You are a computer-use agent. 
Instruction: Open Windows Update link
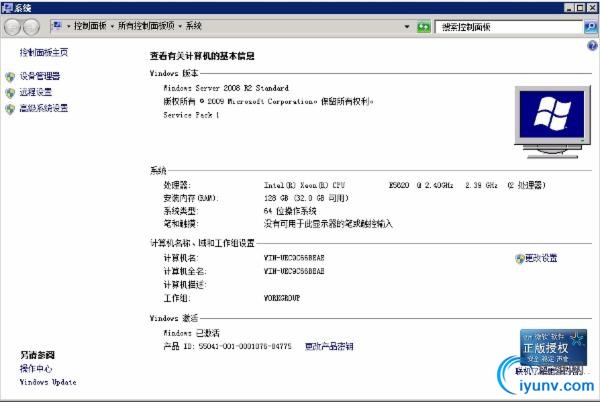(48, 382)
